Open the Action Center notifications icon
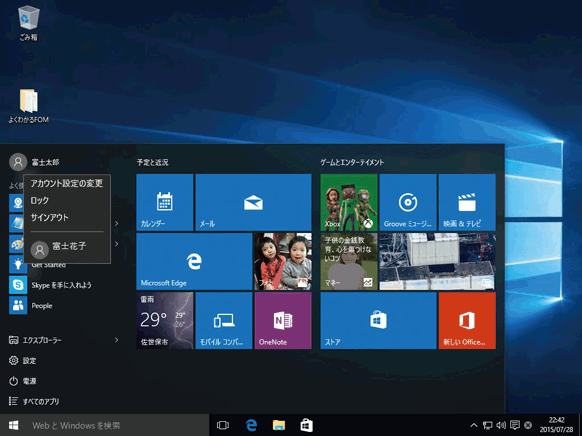The image size is (582, 436). click(x=514, y=425)
